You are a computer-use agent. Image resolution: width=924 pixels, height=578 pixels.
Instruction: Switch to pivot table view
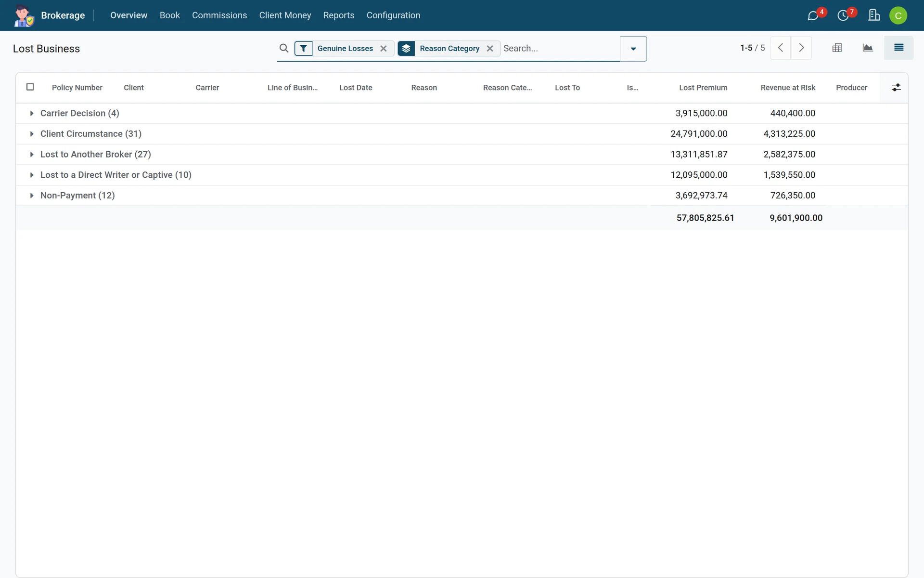point(837,48)
